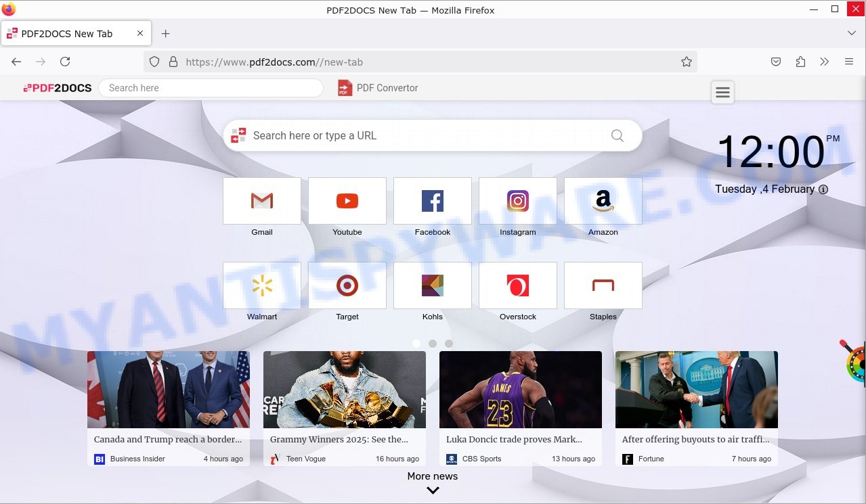866x504 pixels.
Task: Open the Firefox application menu
Action: tap(849, 62)
